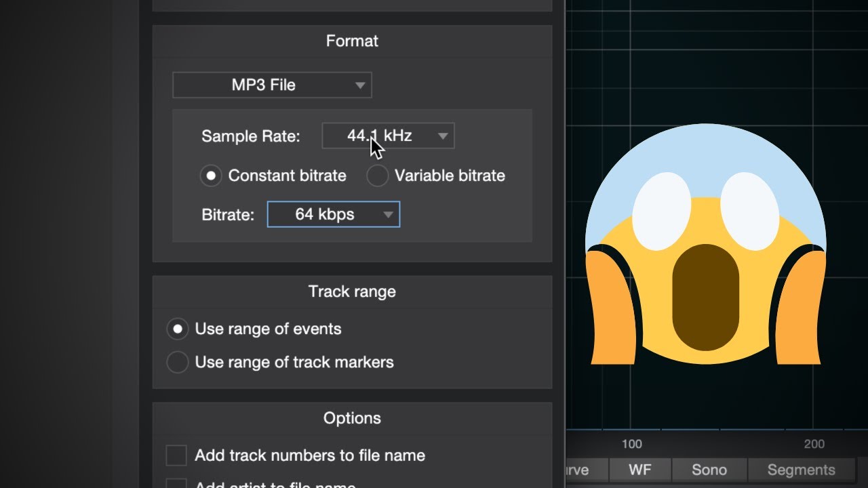Click the 100 frequency axis label
The width and height of the screenshot is (868, 488).
coord(631,444)
